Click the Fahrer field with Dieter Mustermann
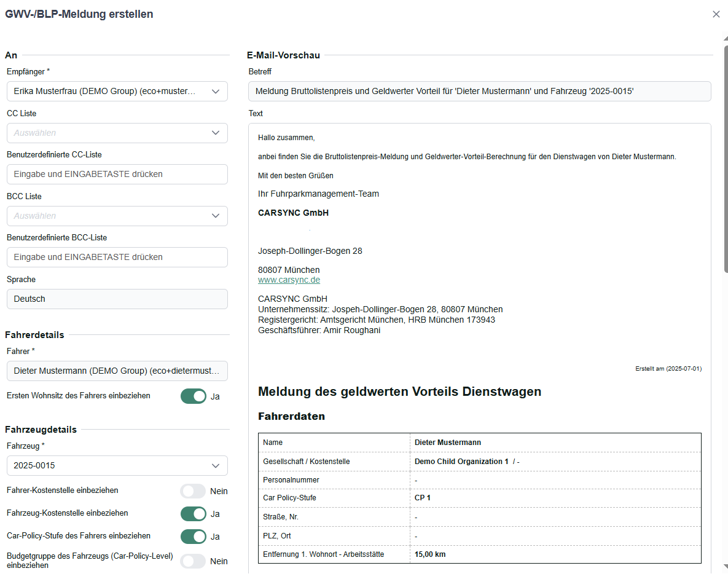The width and height of the screenshot is (728, 579). pos(117,371)
